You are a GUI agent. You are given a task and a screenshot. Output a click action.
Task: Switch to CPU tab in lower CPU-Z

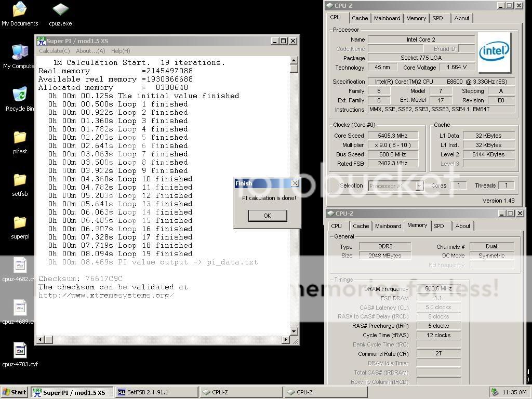pos(337,226)
